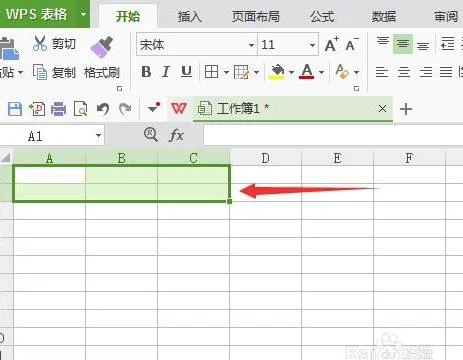Select the Format Painter (格式刷) brush

(102, 47)
